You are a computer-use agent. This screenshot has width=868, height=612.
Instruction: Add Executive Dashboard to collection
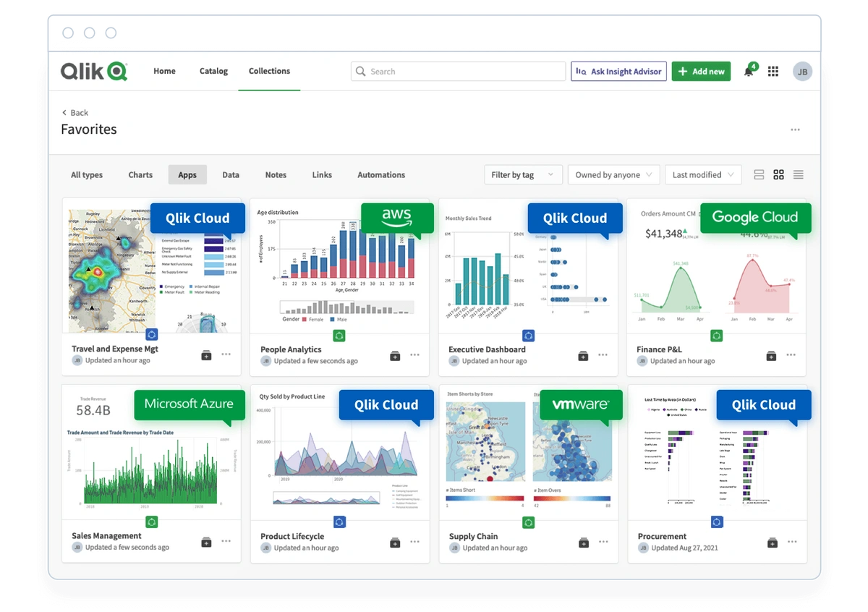pos(583,355)
